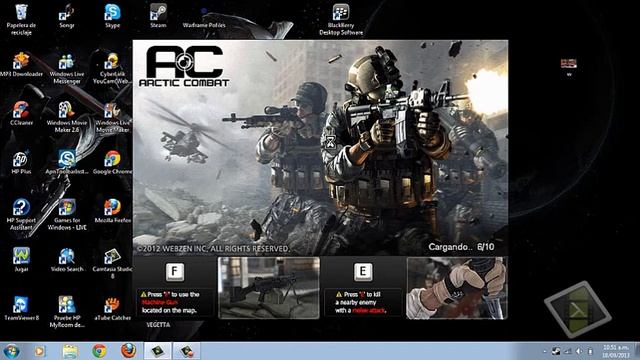Launch Google Chrome from the desktop

click(x=112, y=162)
